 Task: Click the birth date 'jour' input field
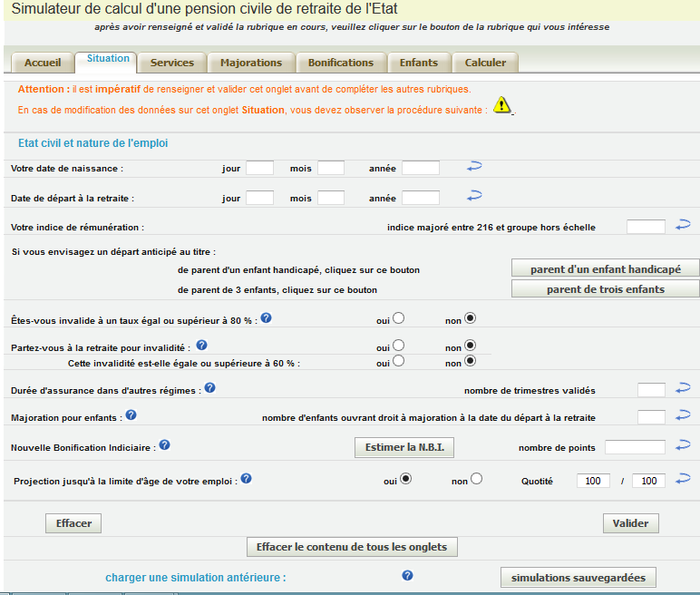tap(259, 168)
